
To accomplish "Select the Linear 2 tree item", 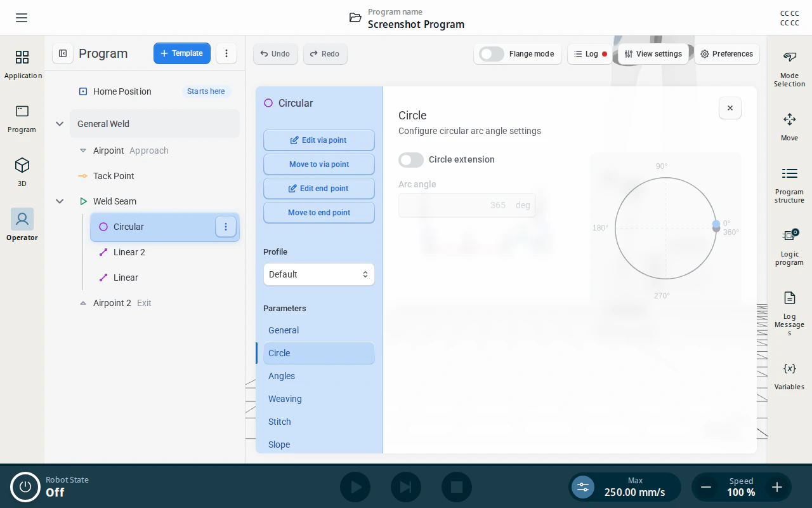I will coord(165,252).
